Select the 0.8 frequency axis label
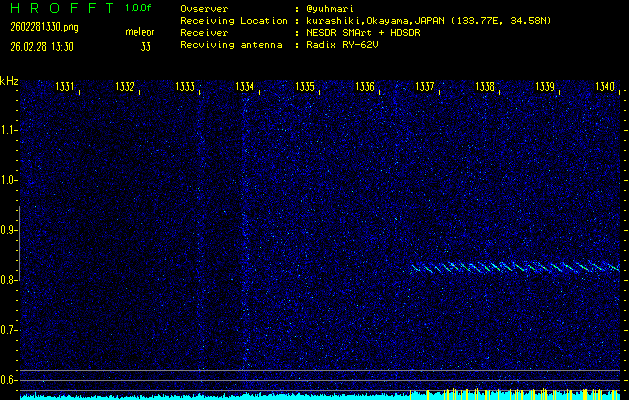The image size is (629, 400). tap(9, 280)
